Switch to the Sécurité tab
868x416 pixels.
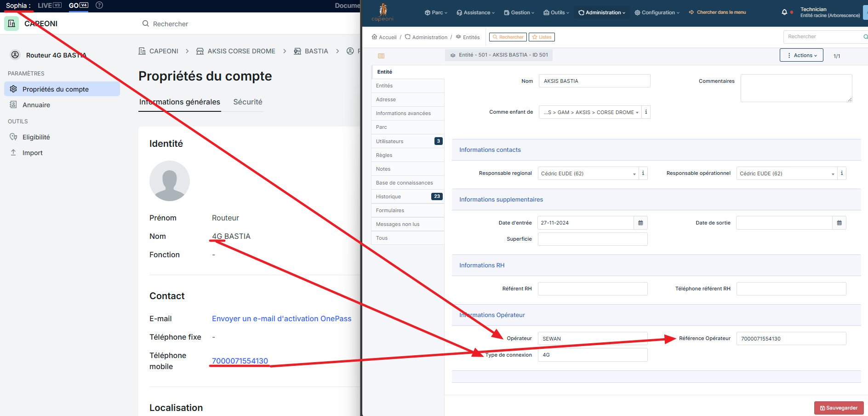[x=248, y=102]
